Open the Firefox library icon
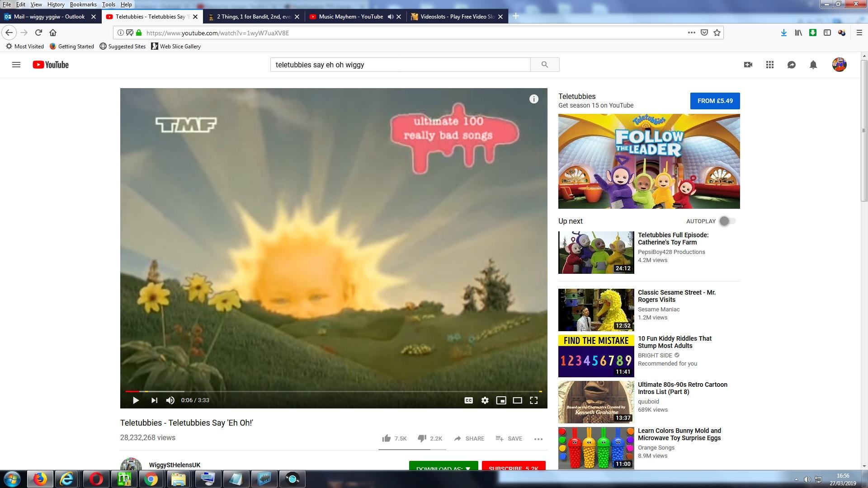 798,33
